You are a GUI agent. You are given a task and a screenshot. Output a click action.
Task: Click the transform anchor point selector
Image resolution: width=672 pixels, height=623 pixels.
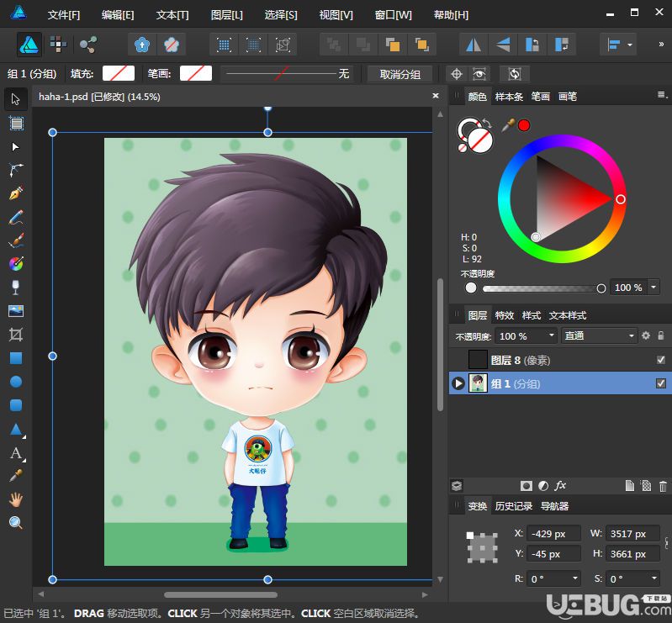tap(482, 547)
